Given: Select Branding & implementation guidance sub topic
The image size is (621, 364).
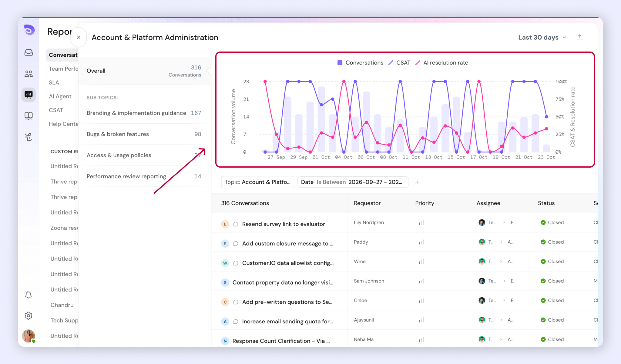Looking at the screenshot, I should pos(144,113).
